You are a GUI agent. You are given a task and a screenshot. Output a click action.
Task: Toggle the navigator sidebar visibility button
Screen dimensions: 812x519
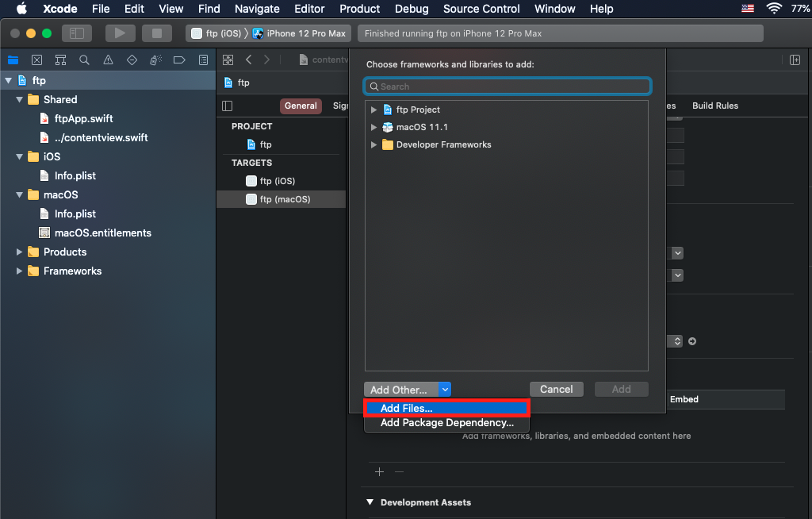[x=77, y=33]
